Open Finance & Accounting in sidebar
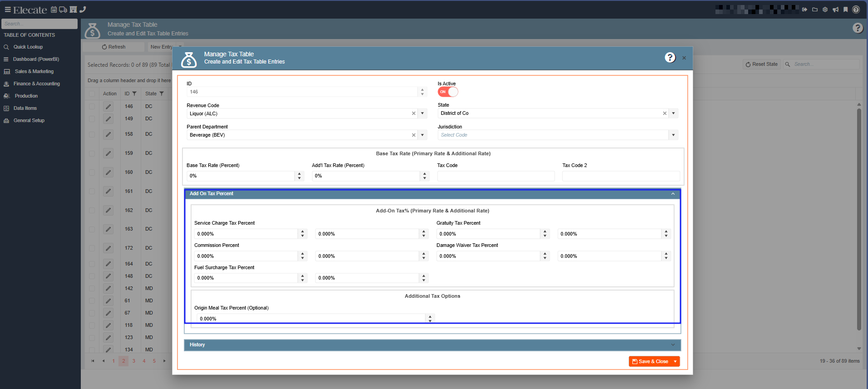 (36, 84)
